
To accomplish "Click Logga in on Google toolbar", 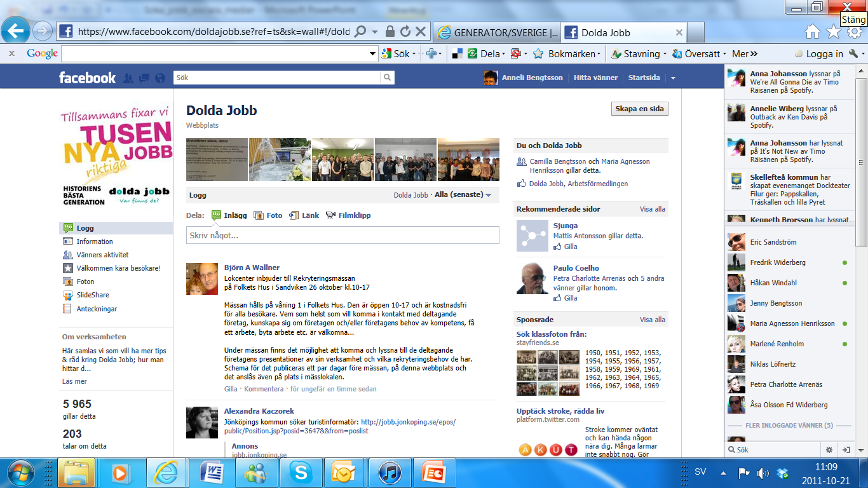I will (820, 54).
